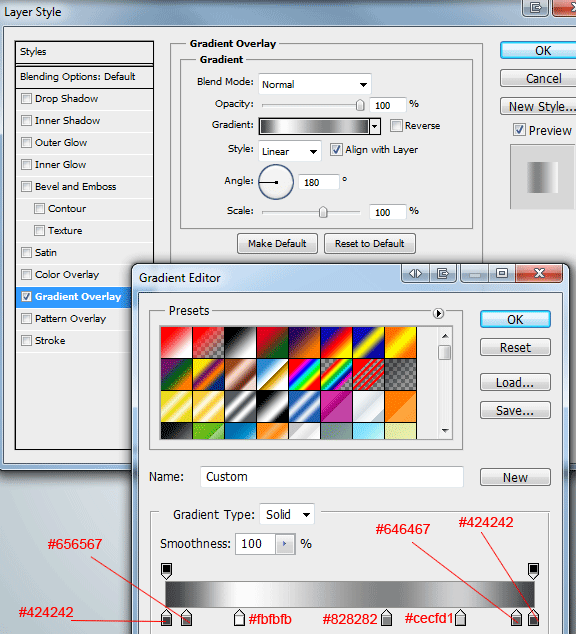Screen dimensions: 576x634
Task: Click Save... in Gradient Editor
Action: (515, 410)
